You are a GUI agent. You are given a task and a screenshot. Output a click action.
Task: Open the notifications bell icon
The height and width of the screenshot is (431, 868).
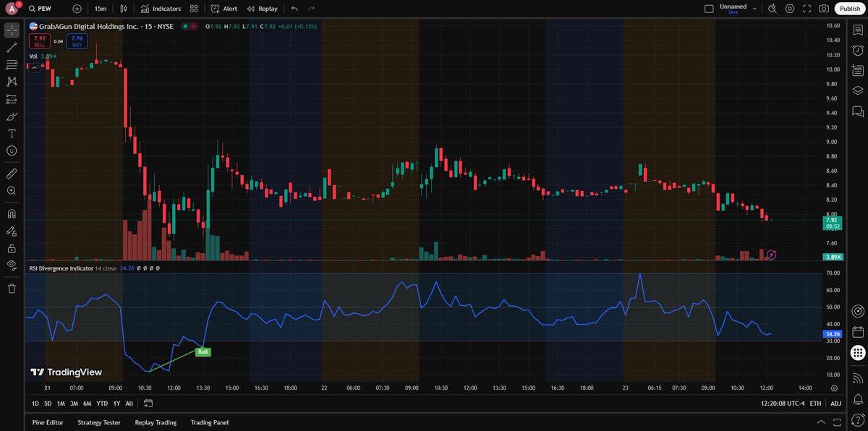coord(858,399)
